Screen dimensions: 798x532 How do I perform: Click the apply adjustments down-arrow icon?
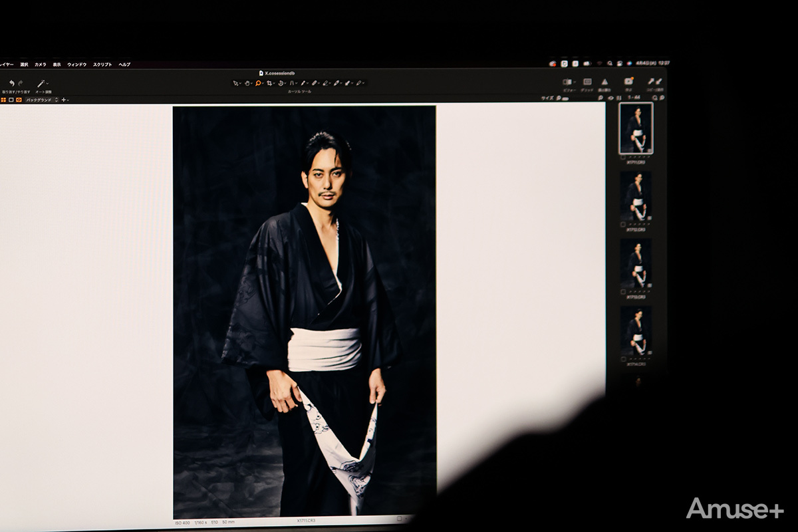coord(659,82)
